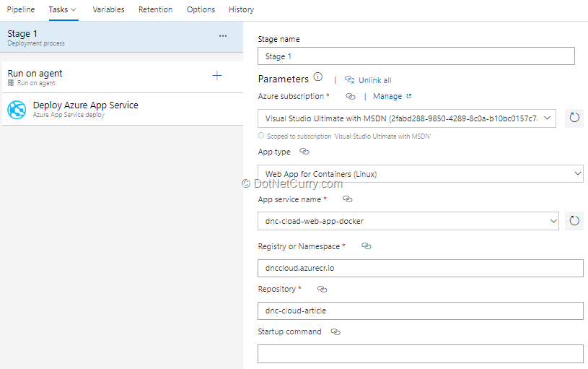Image resolution: width=588 pixels, height=369 pixels.
Task: Refresh the App service name list
Action: [x=574, y=221]
